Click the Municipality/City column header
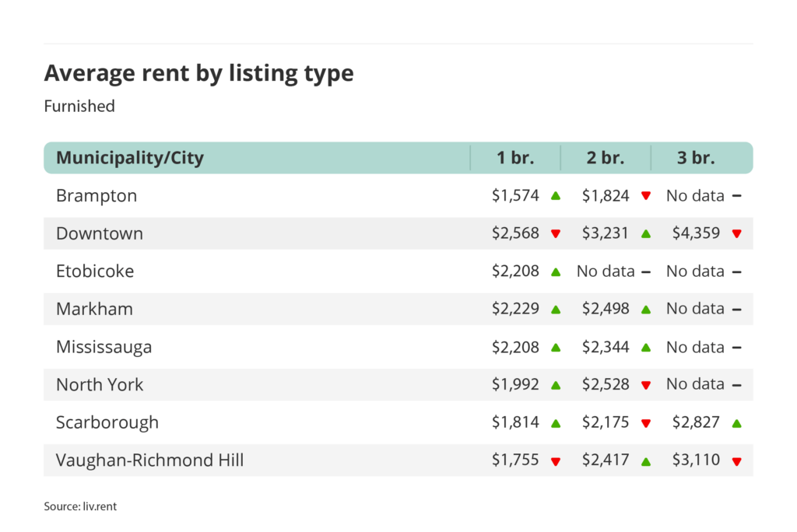The image size is (797, 532). click(130, 158)
